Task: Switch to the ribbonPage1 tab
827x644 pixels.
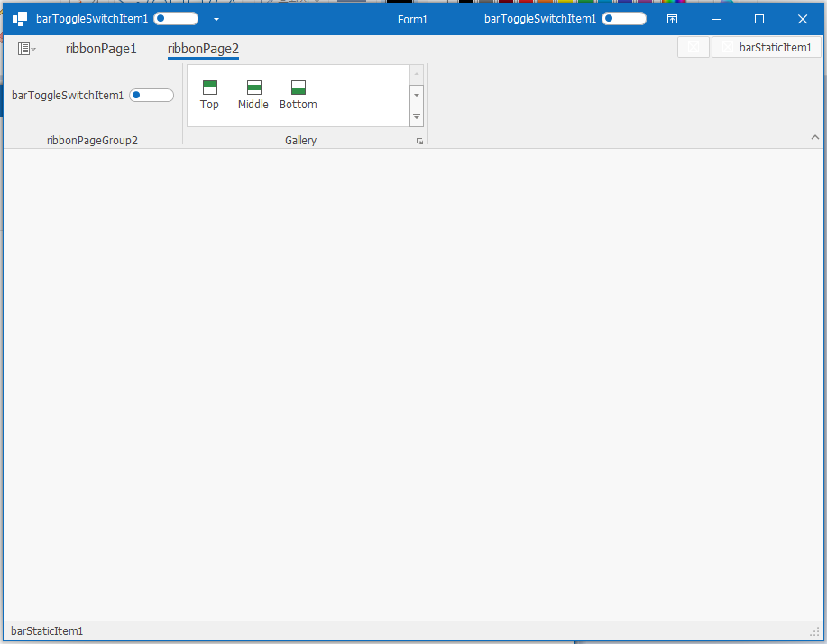Action: [101, 49]
